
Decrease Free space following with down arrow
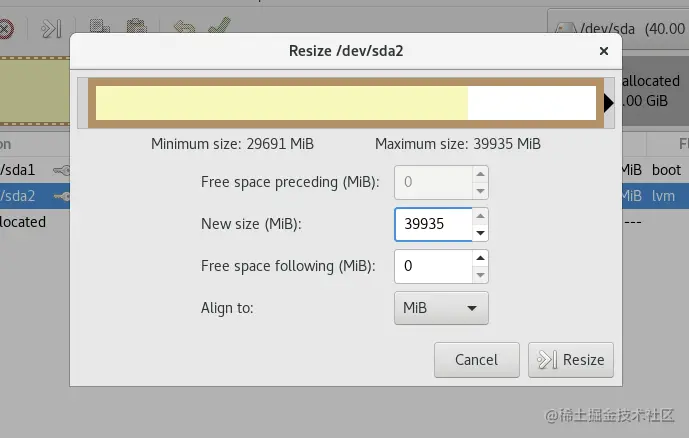point(480,275)
